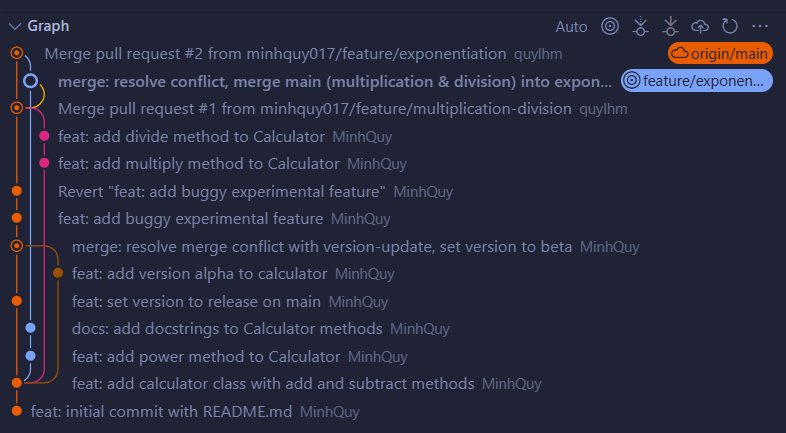786x433 pixels.
Task: Toggle the Auto branch filter
Action: click(571, 27)
